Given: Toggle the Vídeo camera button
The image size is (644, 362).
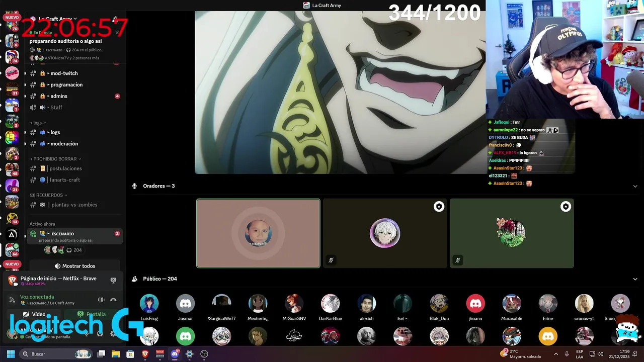Looking at the screenshot, I should (x=34, y=314).
